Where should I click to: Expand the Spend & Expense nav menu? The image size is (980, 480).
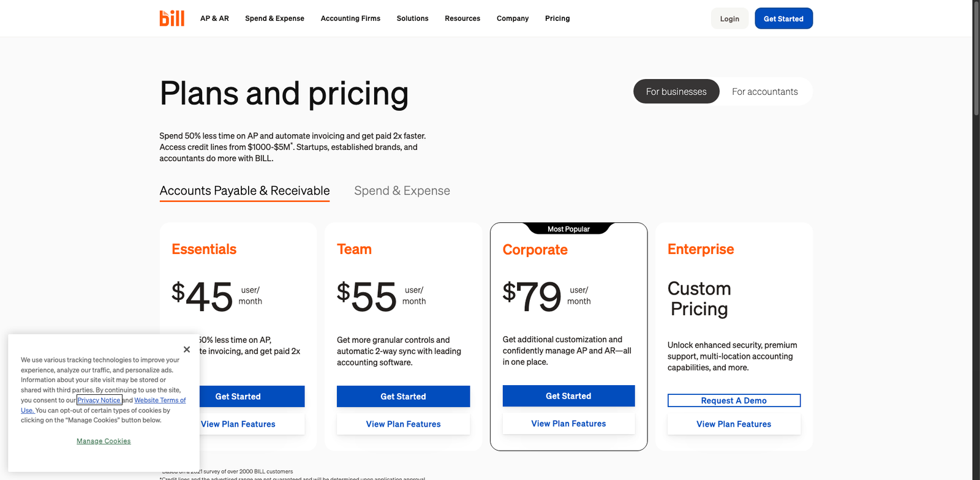274,18
